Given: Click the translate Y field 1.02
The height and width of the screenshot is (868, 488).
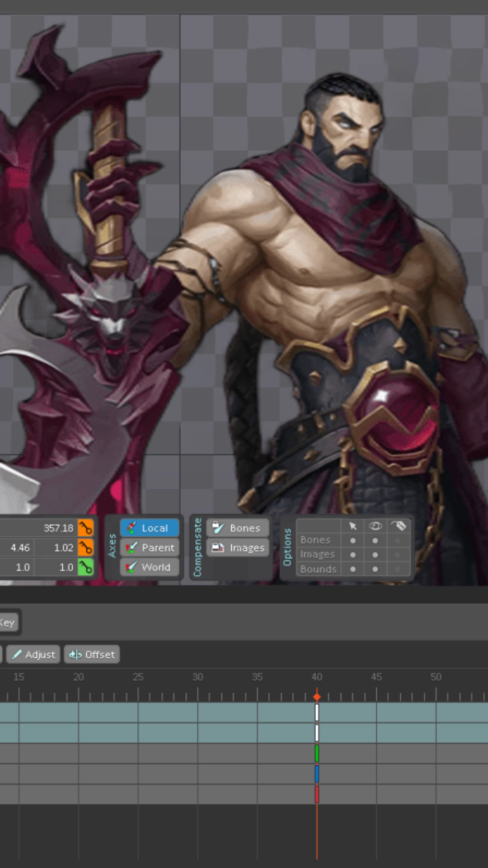Looking at the screenshot, I should click(56, 547).
